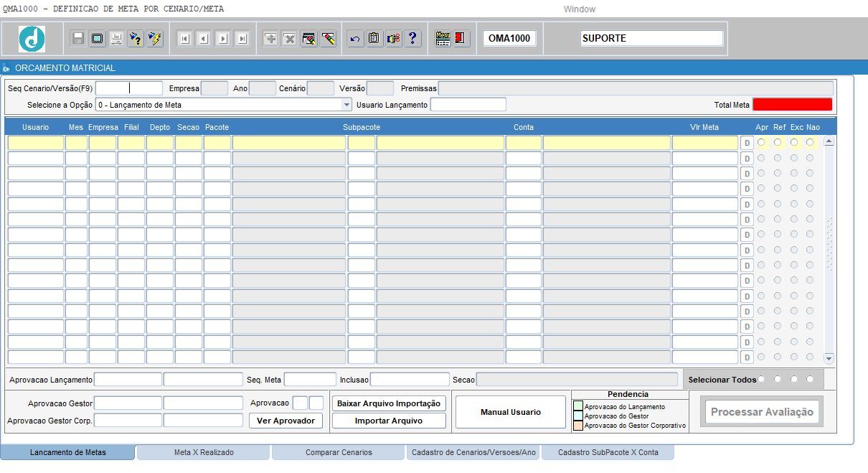Select third radio beside Selecionar Todos
The width and height of the screenshot is (868, 473).
coord(794,379)
